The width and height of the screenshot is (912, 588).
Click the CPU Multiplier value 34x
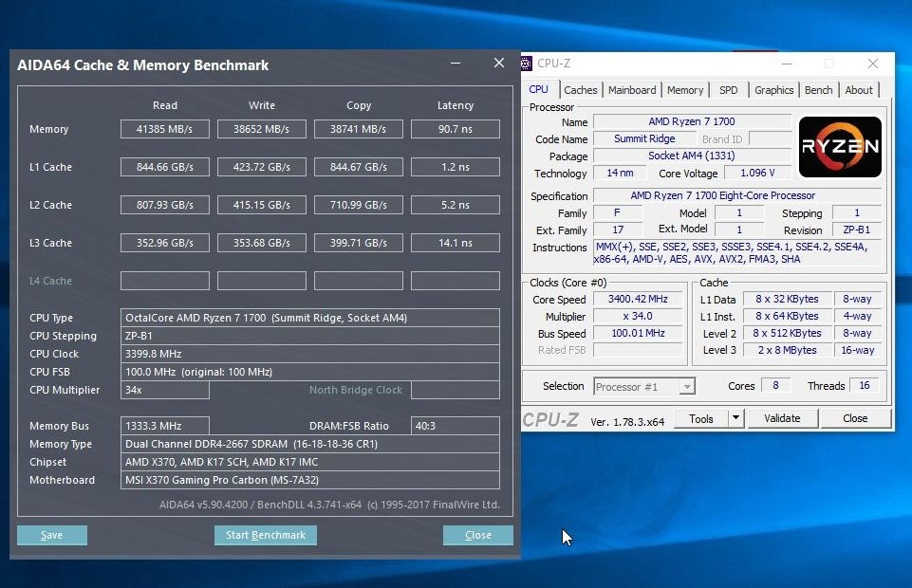164,390
